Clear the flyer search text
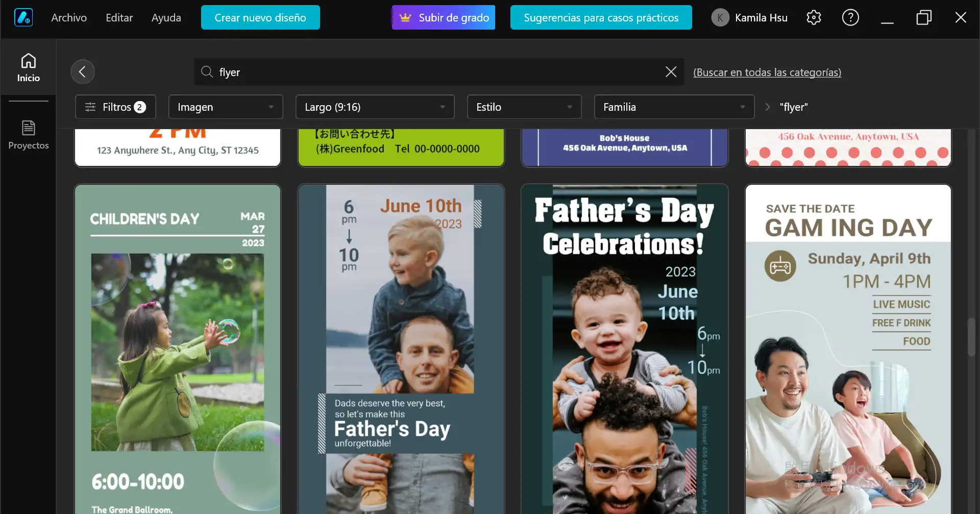The height and width of the screenshot is (514, 980). tap(671, 72)
